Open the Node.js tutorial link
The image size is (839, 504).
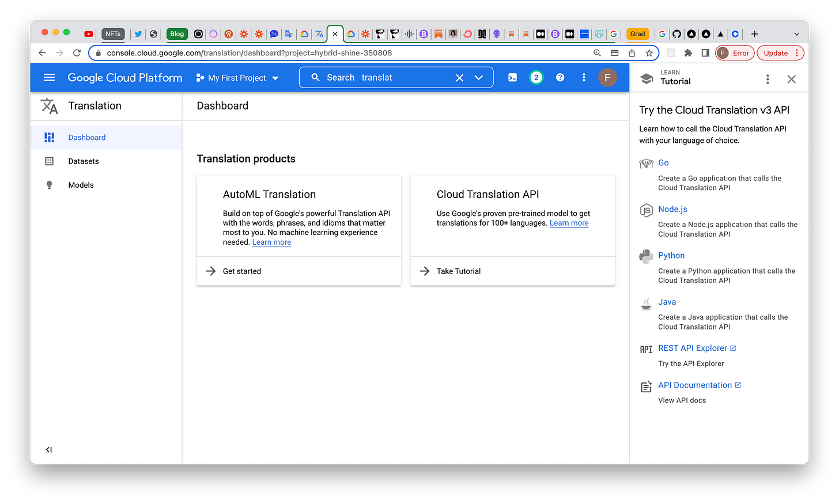[x=672, y=209]
